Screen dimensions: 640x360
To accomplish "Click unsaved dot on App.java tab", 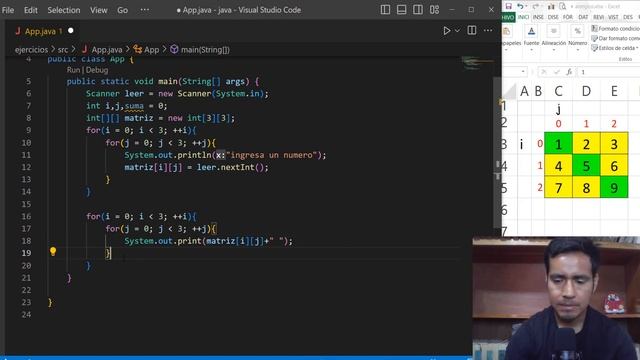I will point(71,31).
